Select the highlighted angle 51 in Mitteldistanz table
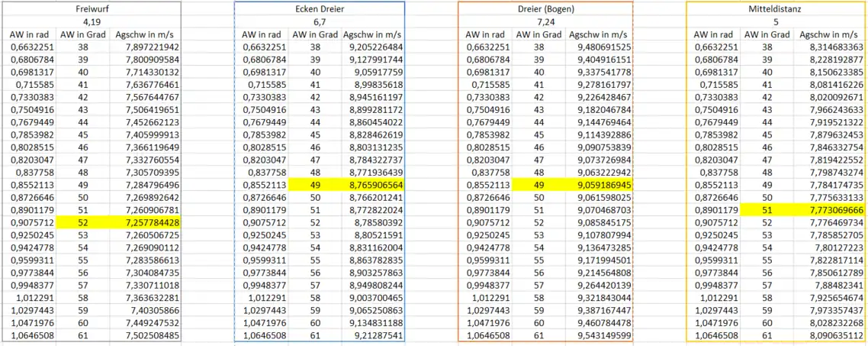 click(767, 209)
